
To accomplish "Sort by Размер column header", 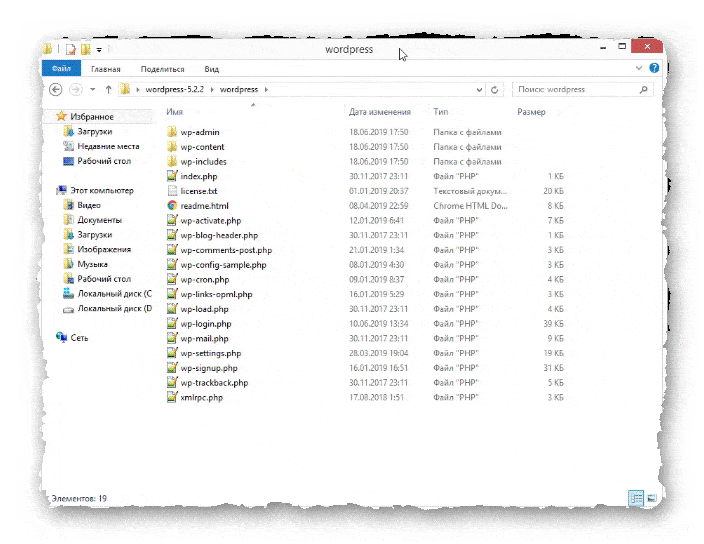I will [x=531, y=112].
